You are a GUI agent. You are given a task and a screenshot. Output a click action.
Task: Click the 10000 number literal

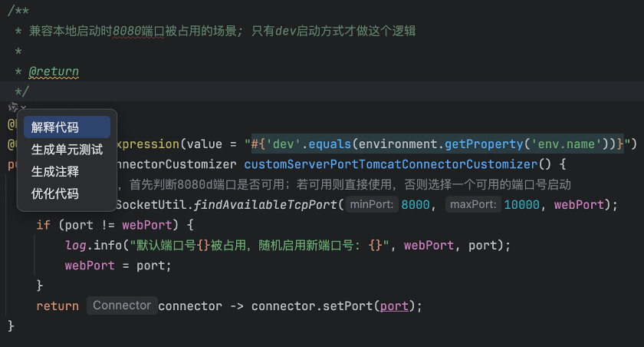524,205
